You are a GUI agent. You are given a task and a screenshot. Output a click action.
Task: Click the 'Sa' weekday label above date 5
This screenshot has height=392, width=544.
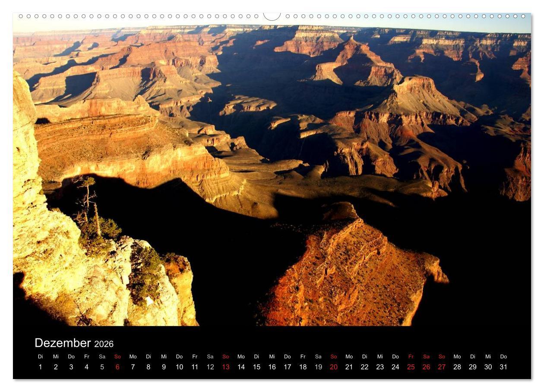coord(102,357)
